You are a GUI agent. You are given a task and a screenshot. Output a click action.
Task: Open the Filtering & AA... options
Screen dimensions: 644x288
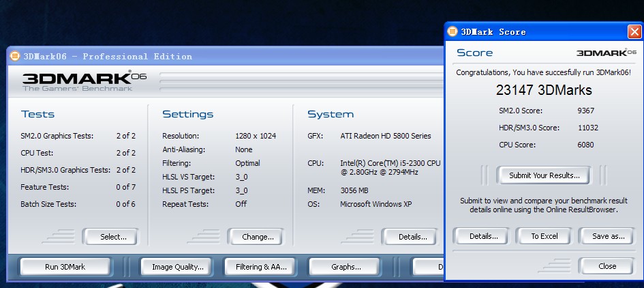[259, 267]
